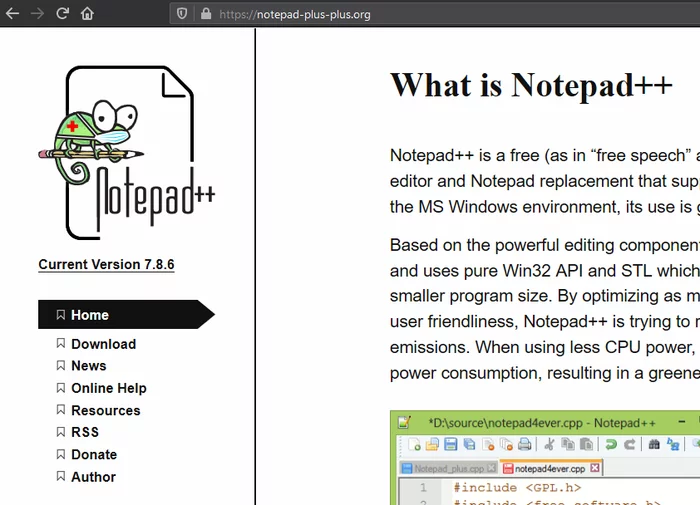Click Find binoculars icon in Notepad++ screenshot

(654, 444)
